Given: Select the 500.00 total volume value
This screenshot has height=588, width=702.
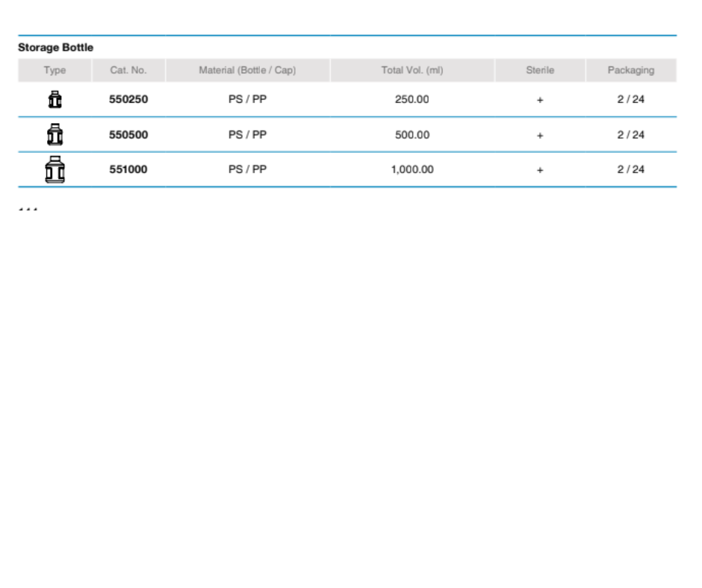Looking at the screenshot, I should point(411,135).
